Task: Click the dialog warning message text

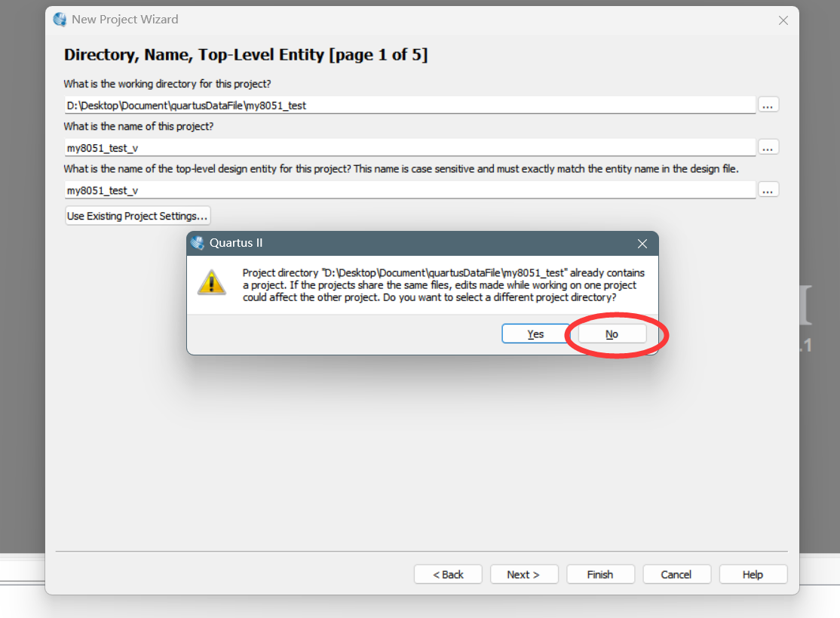Action: [x=443, y=285]
